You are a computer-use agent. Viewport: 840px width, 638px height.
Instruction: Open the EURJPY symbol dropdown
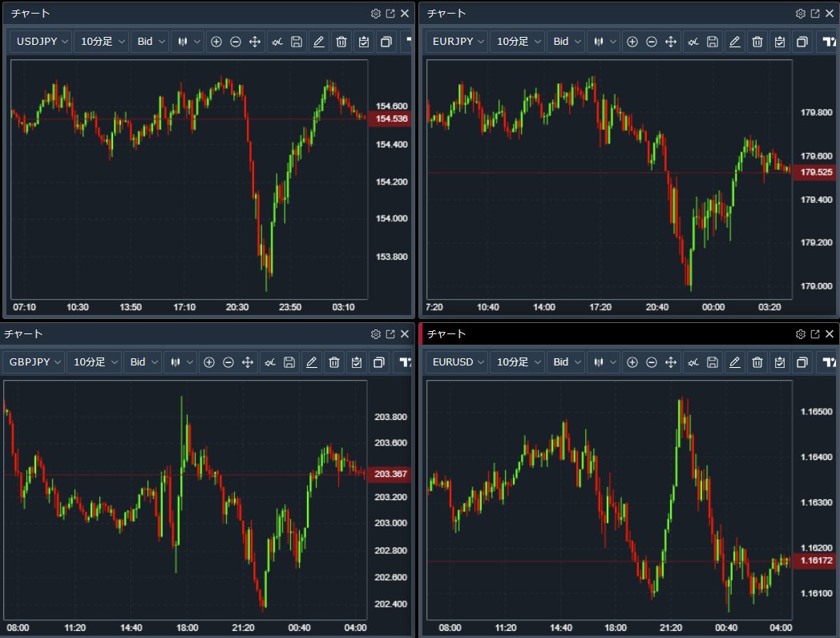(458, 41)
